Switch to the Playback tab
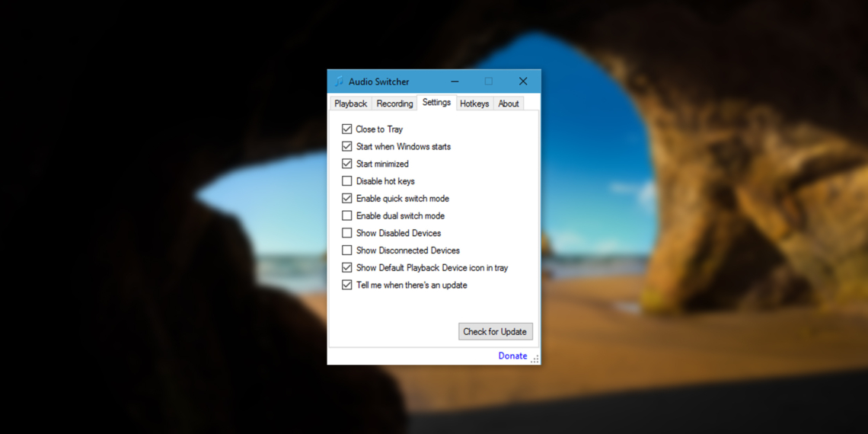 pos(350,104)
